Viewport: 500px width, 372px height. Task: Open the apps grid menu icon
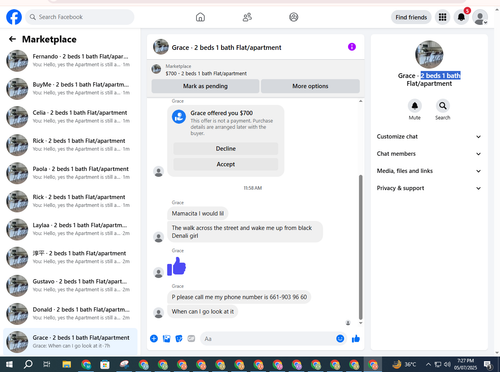coord(442,17)
